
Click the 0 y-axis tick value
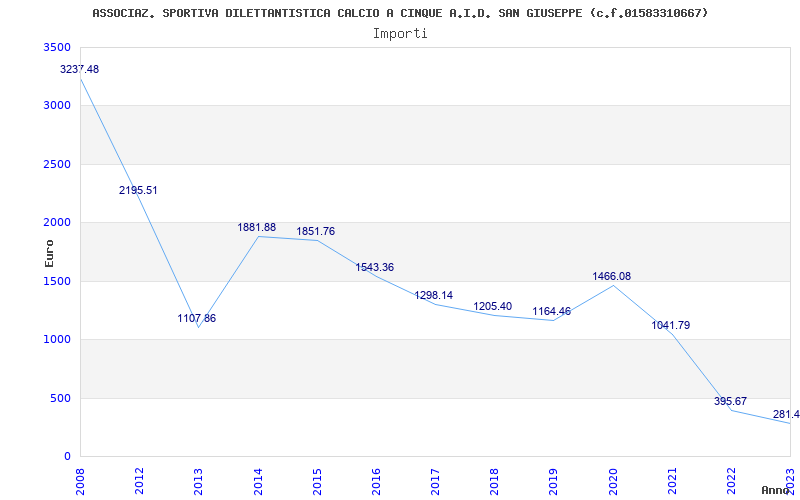pyautogui.click(x=67, y=456)
